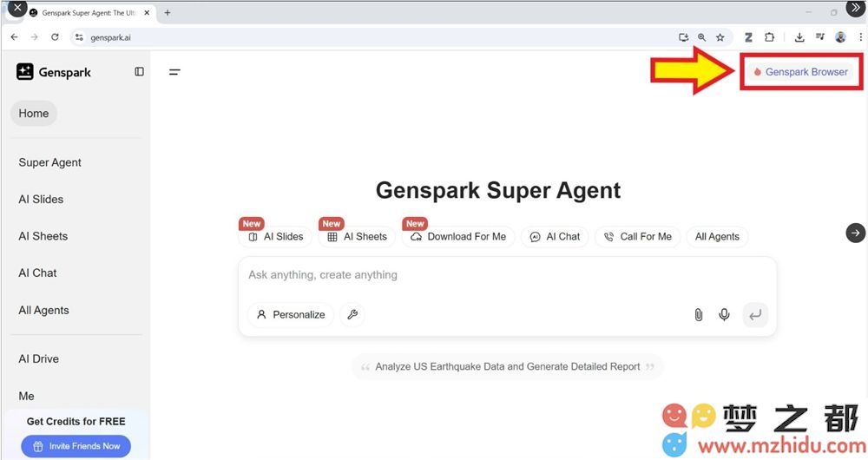The height and width of the screenshot is (460, 868).
Task: Click the install app icon in address bar
Action: pos(684,37)
